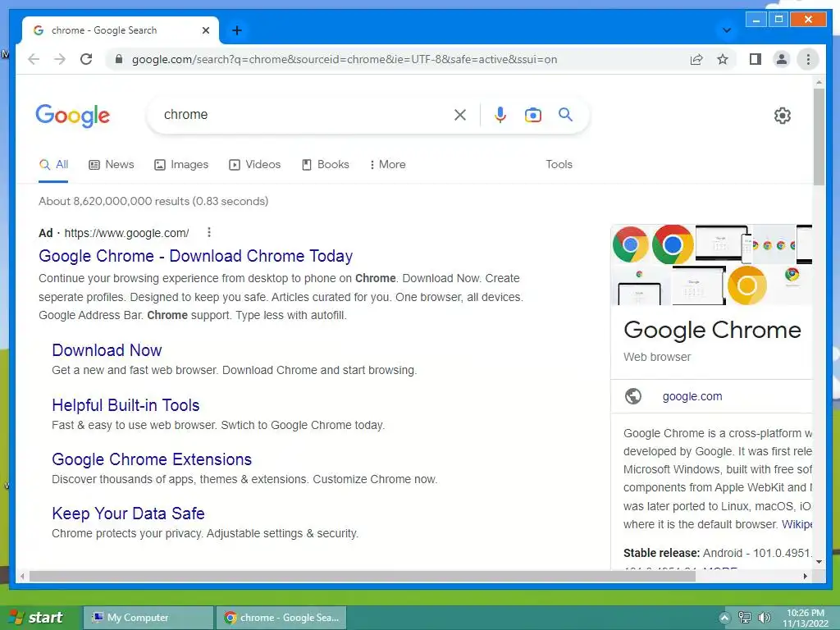
Task: Click the vertical scrollbar thumb
Action: pyautogui.click(x=819, y=137)
